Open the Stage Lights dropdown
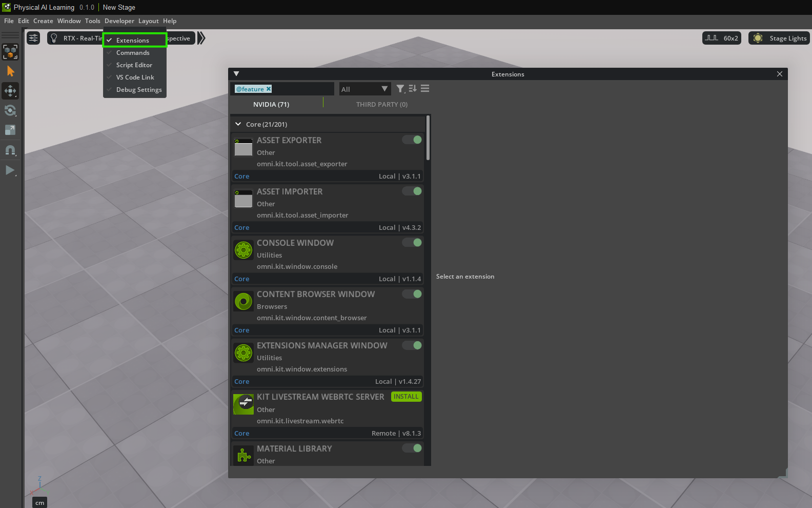812x508 pixels. click(779, 38)
